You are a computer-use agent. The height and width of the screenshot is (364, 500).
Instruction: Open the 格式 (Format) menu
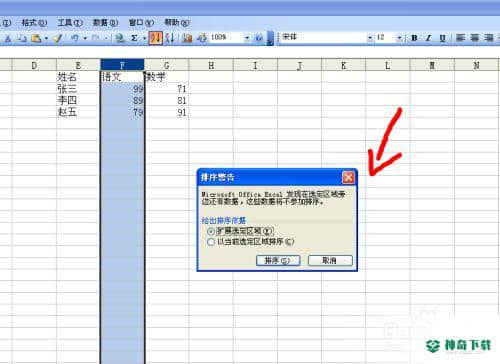[x=34, y=23]
